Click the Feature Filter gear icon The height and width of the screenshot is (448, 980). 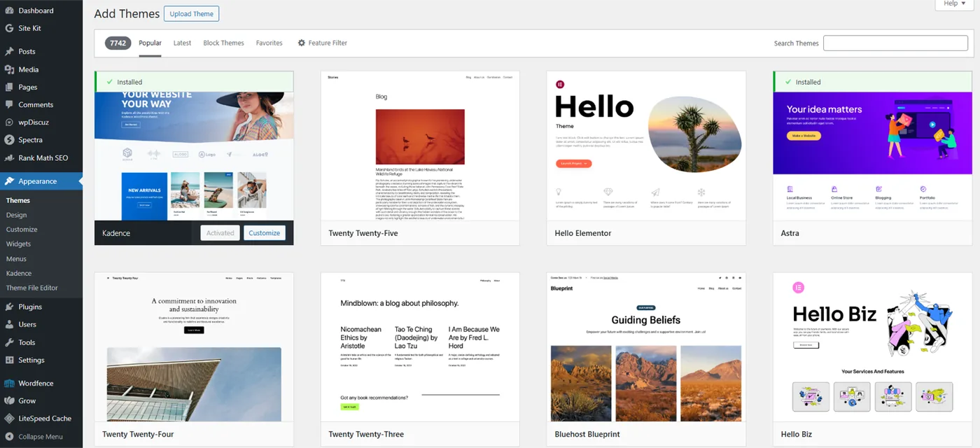[x=302, y=43]
